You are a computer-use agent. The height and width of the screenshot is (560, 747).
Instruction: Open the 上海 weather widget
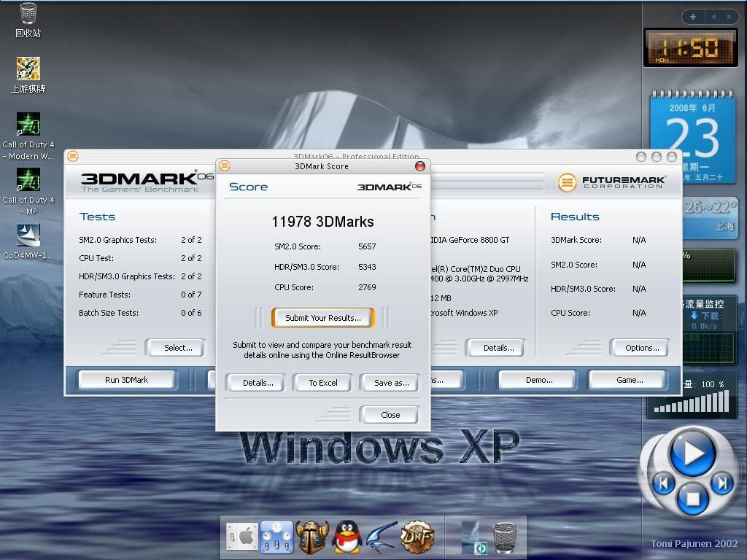710,217
